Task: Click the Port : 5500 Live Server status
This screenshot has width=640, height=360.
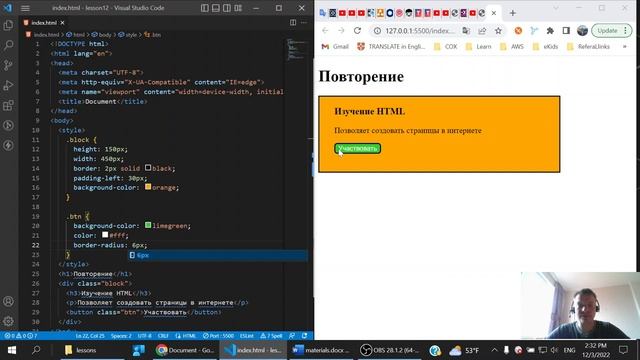Action: [x=218, y=336]
